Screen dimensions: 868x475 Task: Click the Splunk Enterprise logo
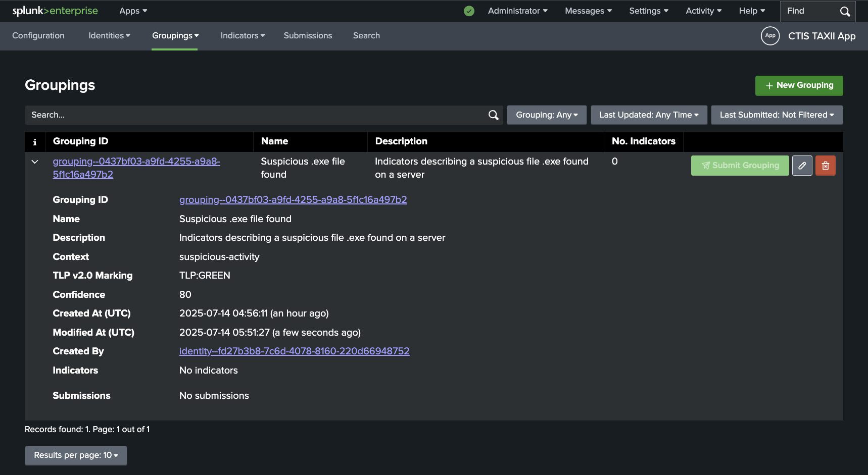[55, 11]
